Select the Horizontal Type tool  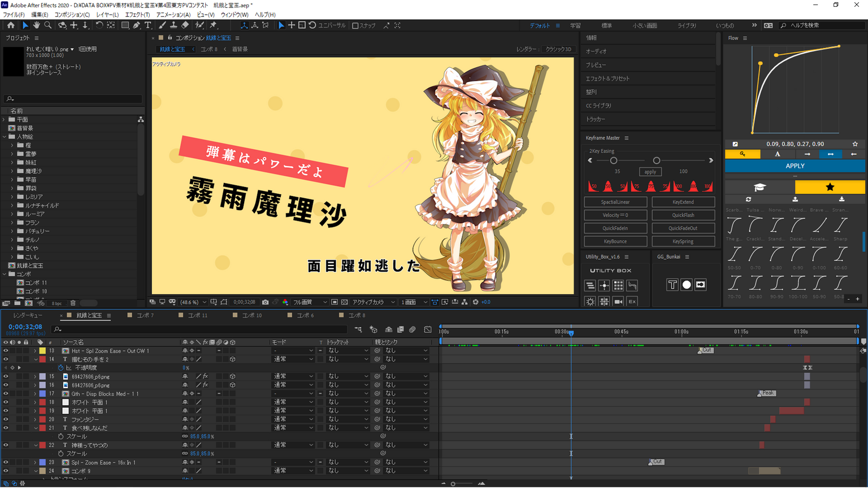click(x=148, y=25)
